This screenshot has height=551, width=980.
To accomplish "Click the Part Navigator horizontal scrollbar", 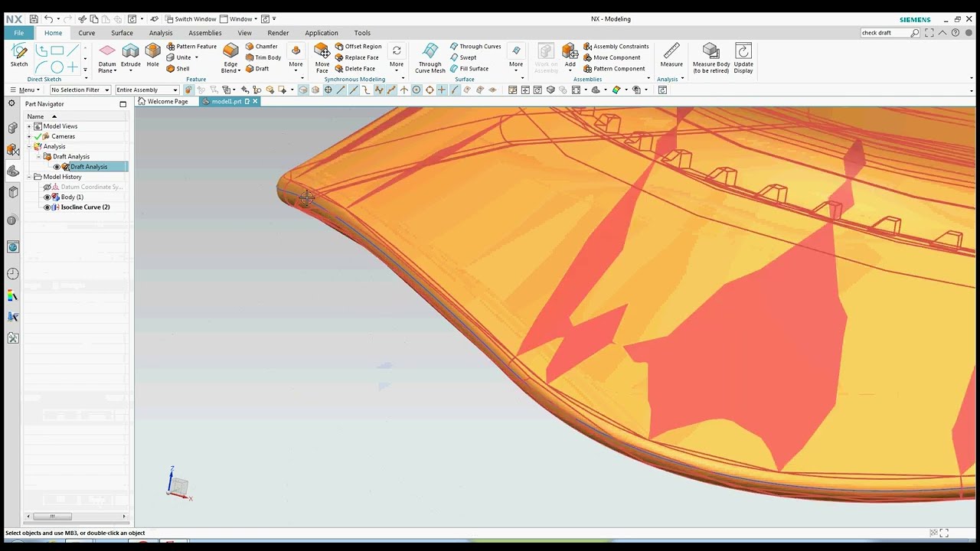I will point(53,517).
